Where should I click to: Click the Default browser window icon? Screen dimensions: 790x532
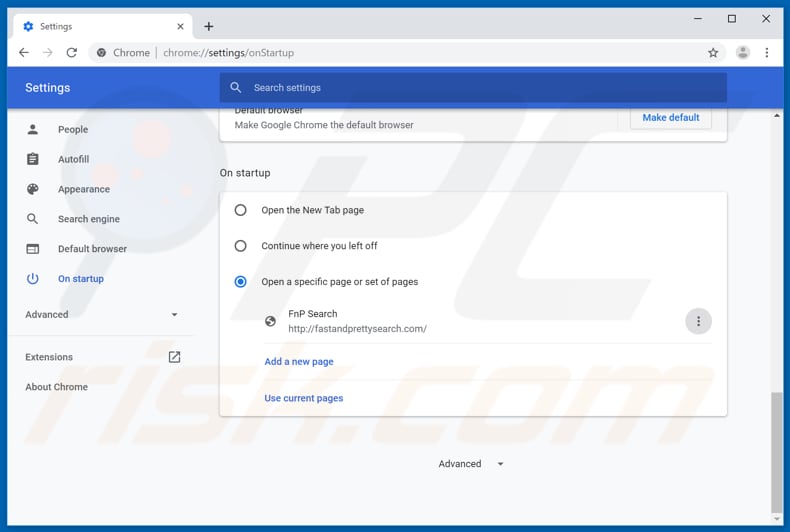[33, 248]
